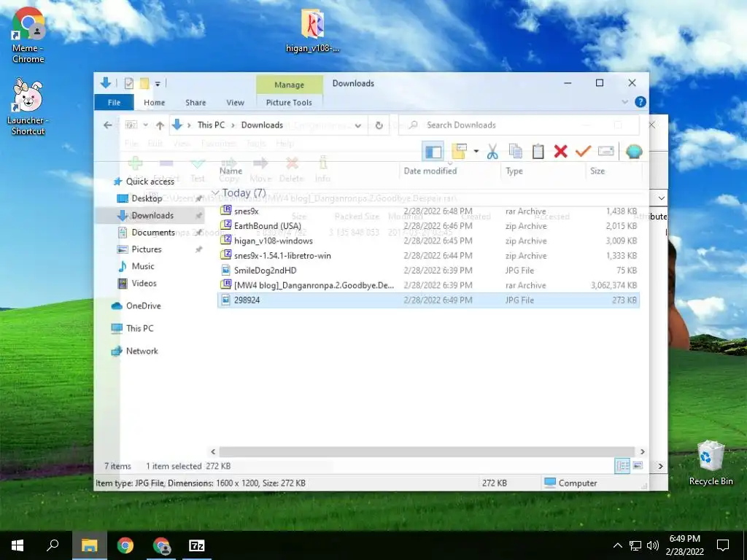Expand the ribbon with the chevron
Image resolution: width=747 pixels, height=560 pixels.
(624, 102)
